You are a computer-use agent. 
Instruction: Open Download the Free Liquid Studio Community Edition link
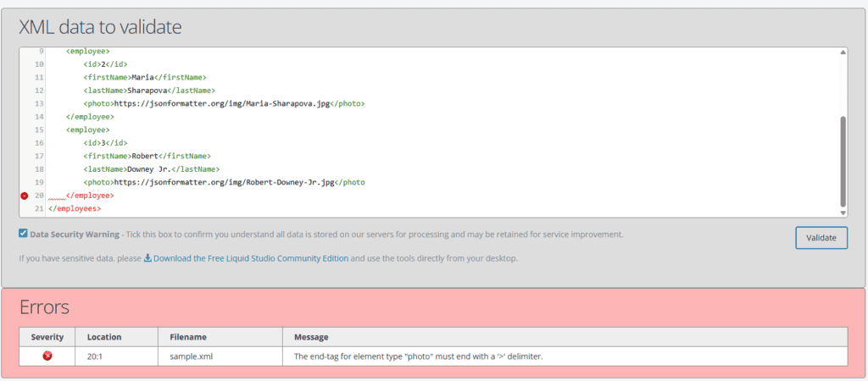tap(251, 258)
